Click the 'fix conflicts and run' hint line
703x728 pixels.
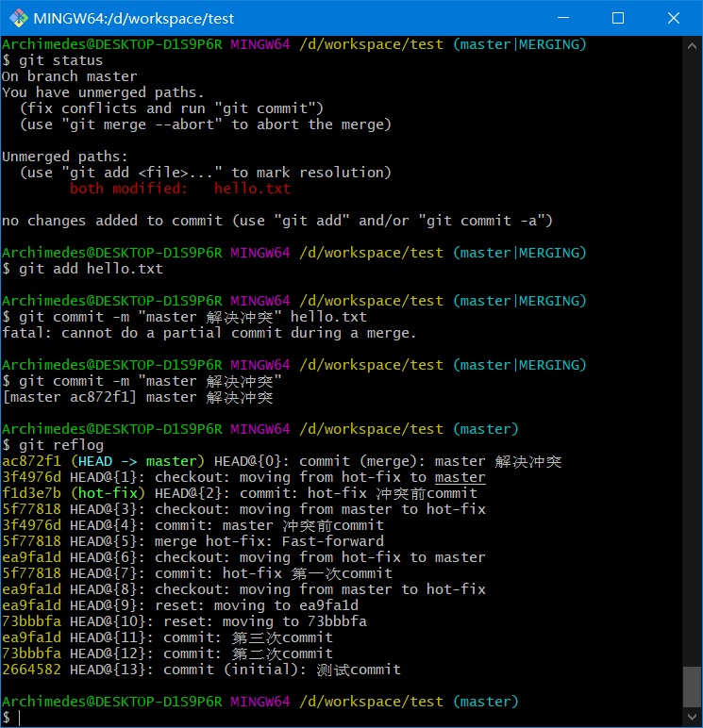pos(172,108)
